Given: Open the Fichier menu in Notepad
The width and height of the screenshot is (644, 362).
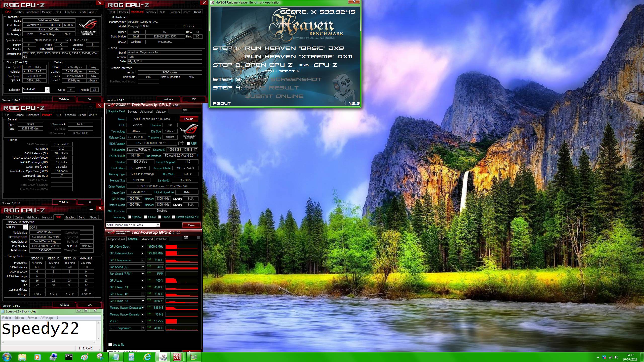Looking at the screenshot, I should tap(7, 318).
